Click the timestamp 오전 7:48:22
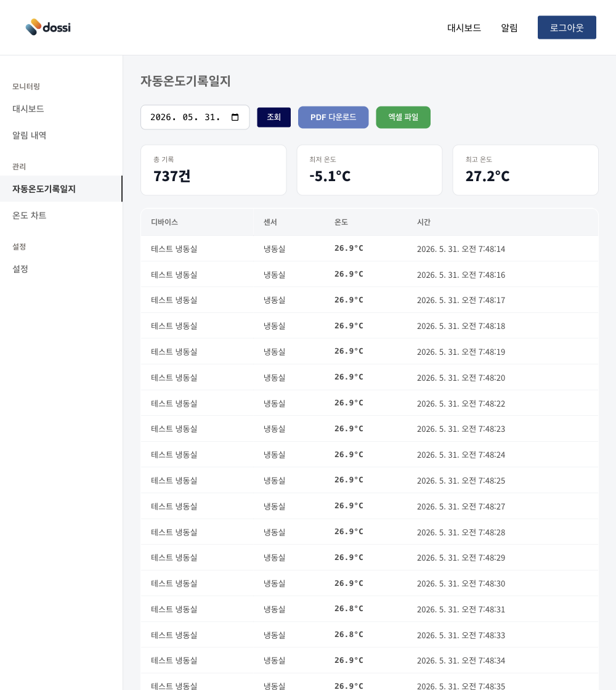 (x=461, y=404)
